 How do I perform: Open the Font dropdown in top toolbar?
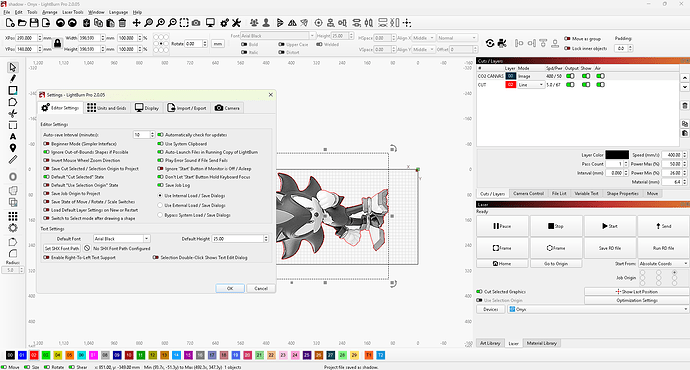tap(278, 36)
